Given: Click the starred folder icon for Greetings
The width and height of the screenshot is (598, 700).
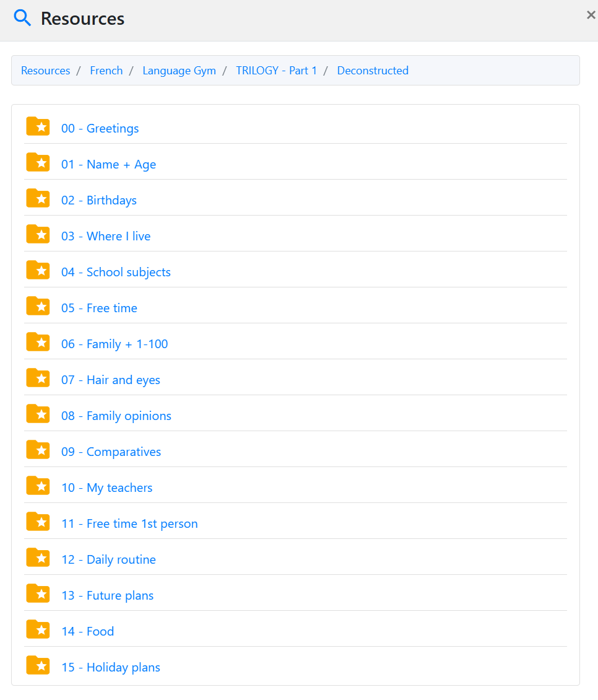Looking at the screenshot, I should point(38,126).
